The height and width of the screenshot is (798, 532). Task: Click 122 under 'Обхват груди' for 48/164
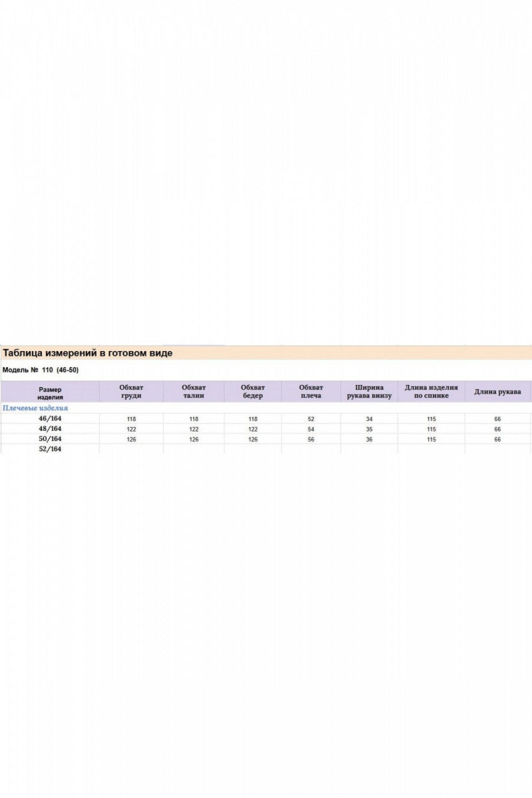(131, 430)
